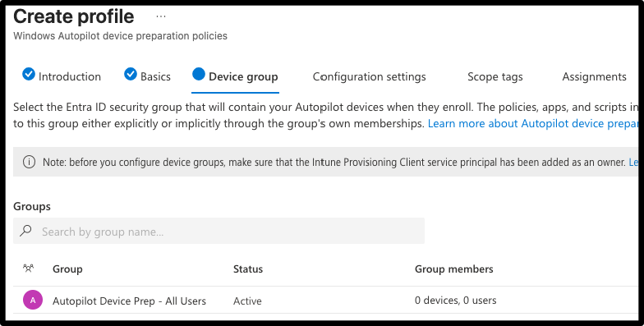Open the Scope tags tab

494,77
